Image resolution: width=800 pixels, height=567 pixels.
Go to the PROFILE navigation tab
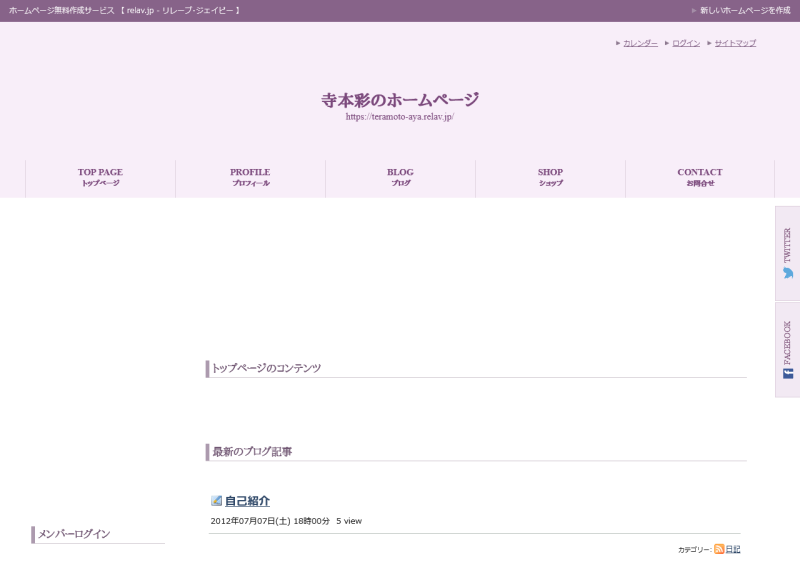[250, 177]
